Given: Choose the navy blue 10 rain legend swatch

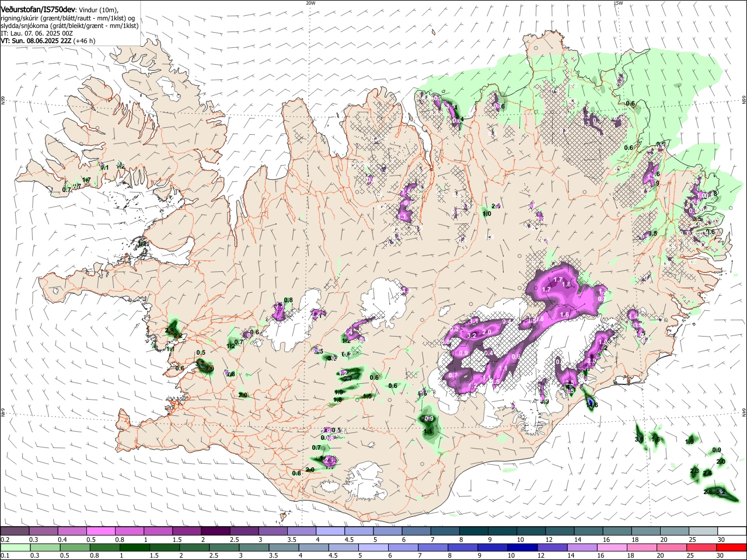Looking at the screenshot, I should [x=522, y=548].
